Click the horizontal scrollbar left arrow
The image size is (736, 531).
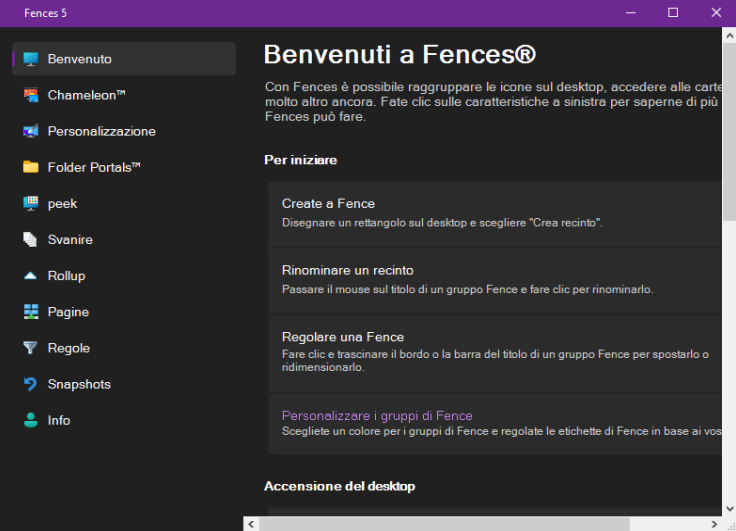pyautogui.click(x=251, y=524)
